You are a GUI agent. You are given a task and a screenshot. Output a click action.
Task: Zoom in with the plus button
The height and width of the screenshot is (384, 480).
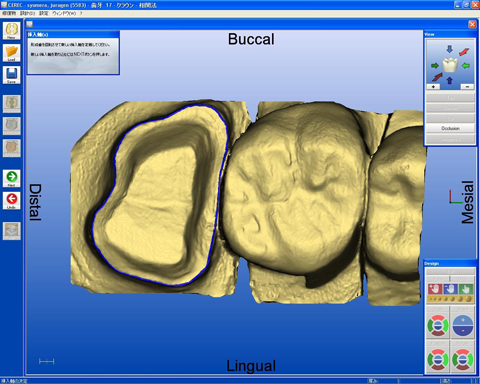433,87
